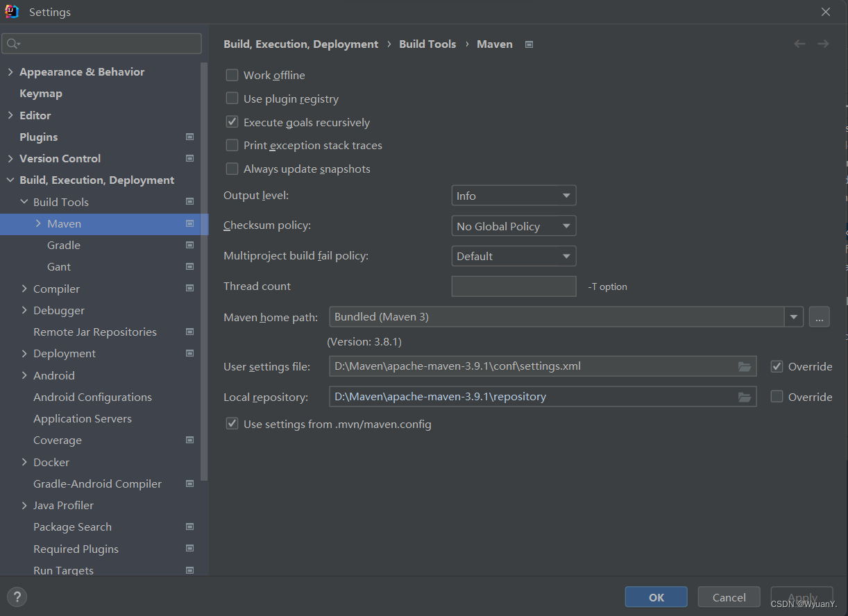Click project-level icon on Gradle-Android Compiler row

[x=189, y=484]
